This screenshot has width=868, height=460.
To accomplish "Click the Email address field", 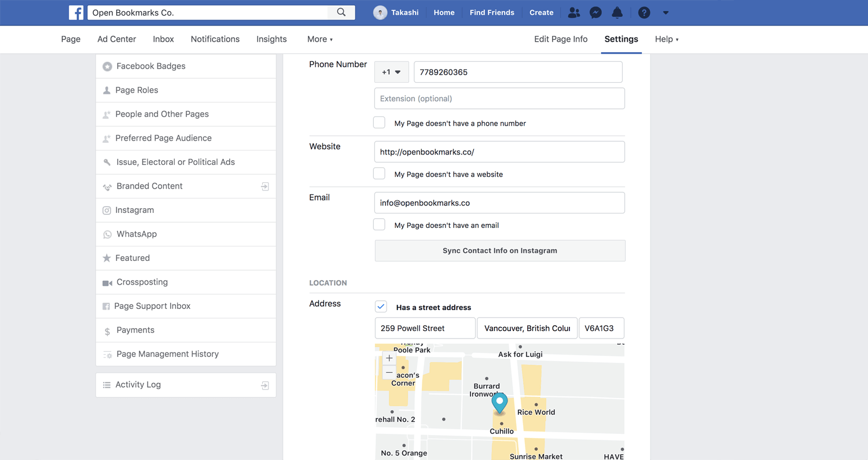I will (x=499, y=203).
